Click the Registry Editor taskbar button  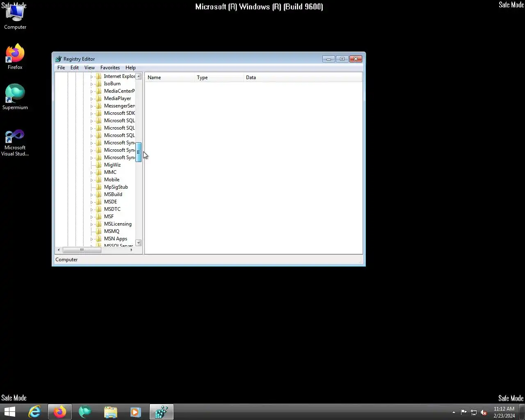pos(162,412)
